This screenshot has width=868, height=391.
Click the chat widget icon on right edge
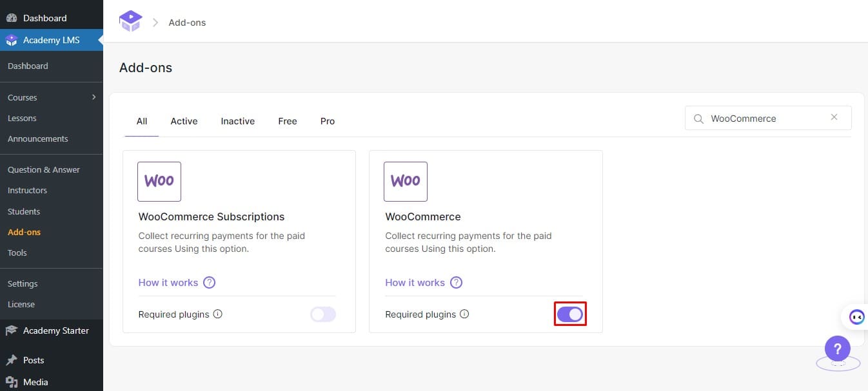pos(858,316)
